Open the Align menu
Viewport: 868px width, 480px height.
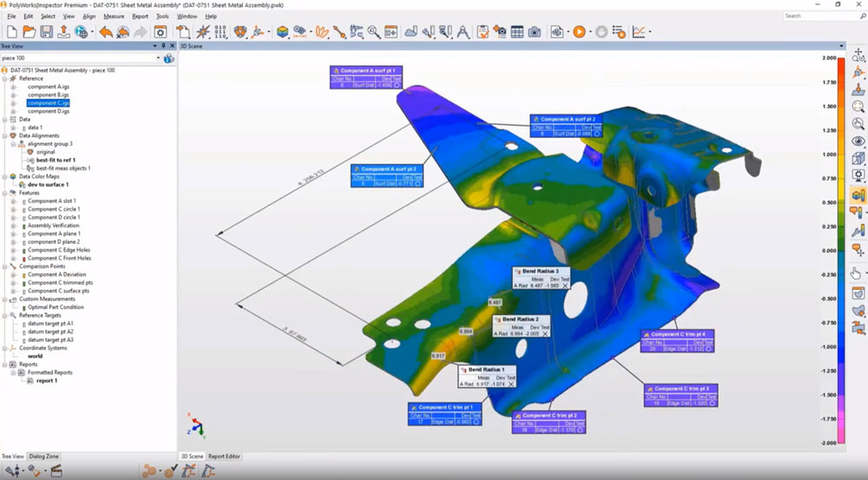click(89, 16)
